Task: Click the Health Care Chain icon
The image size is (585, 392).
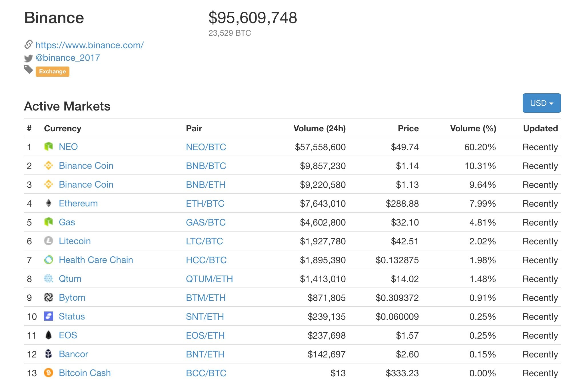Action: [49, 260]
